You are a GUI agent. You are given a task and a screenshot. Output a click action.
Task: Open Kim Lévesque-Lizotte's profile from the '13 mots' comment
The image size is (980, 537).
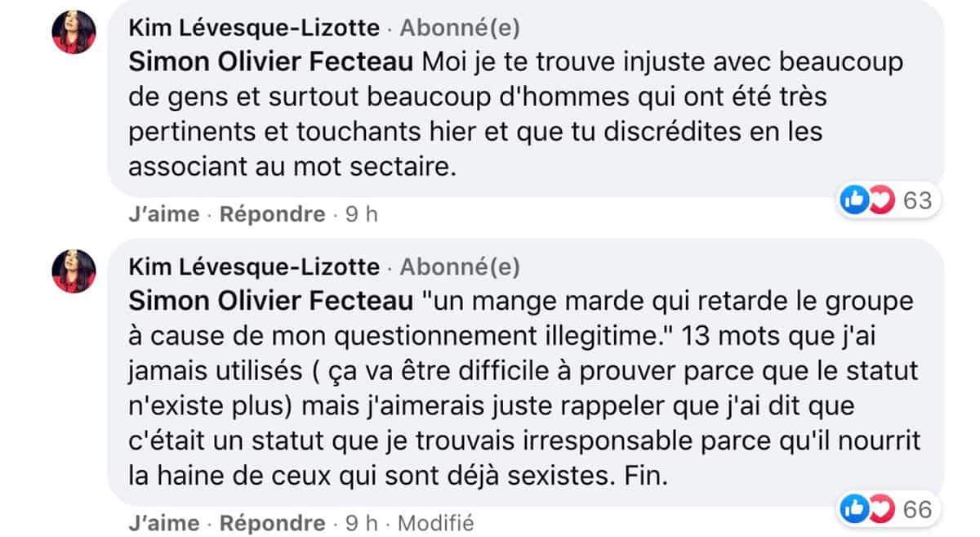tap(254, 267)
